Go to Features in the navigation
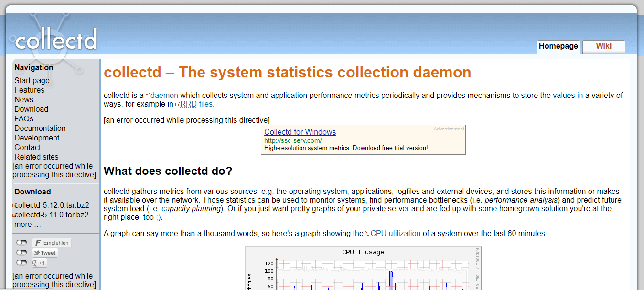 29,90
